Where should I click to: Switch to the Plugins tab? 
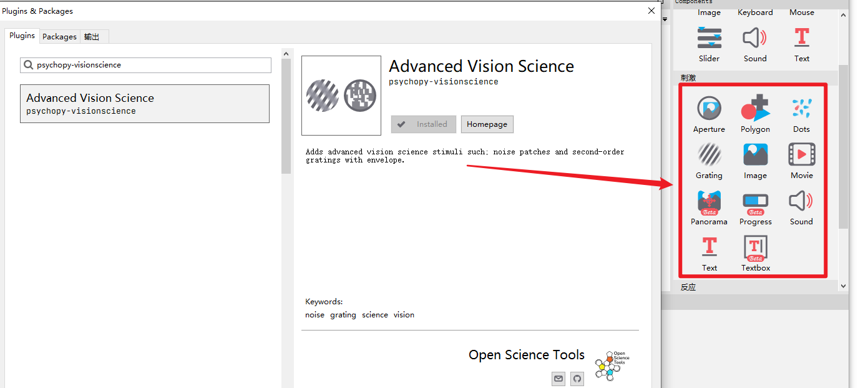tap(22, 36)
